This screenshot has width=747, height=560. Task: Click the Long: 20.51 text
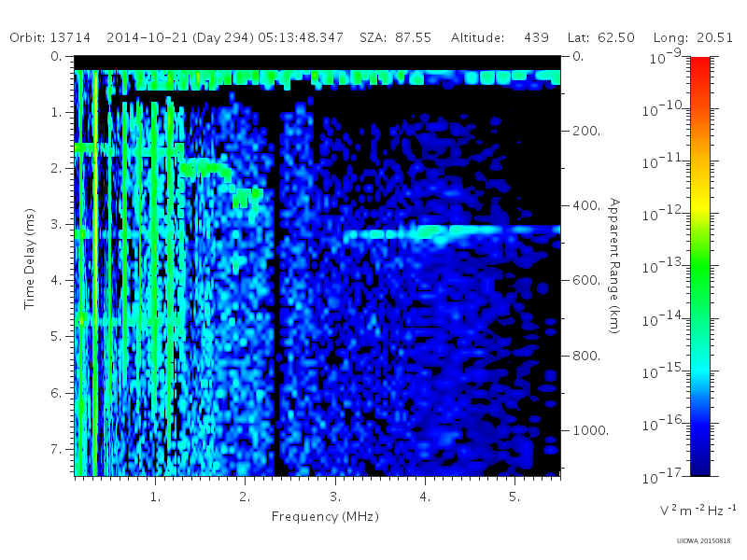[x=693, y=37]
